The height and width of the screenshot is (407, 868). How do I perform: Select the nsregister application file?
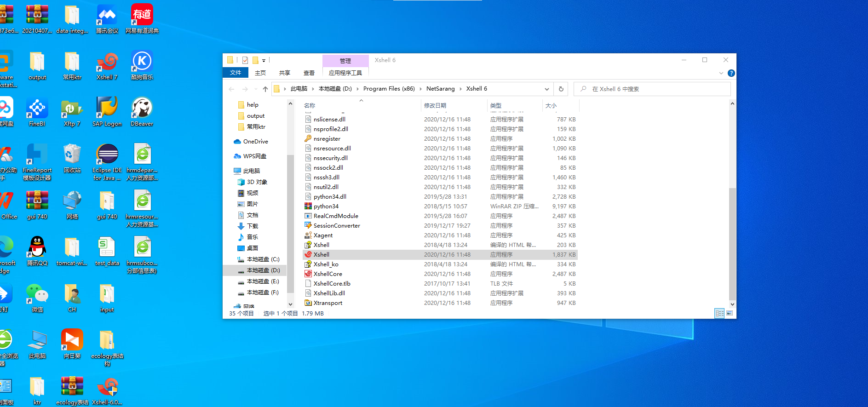[440, 138]
